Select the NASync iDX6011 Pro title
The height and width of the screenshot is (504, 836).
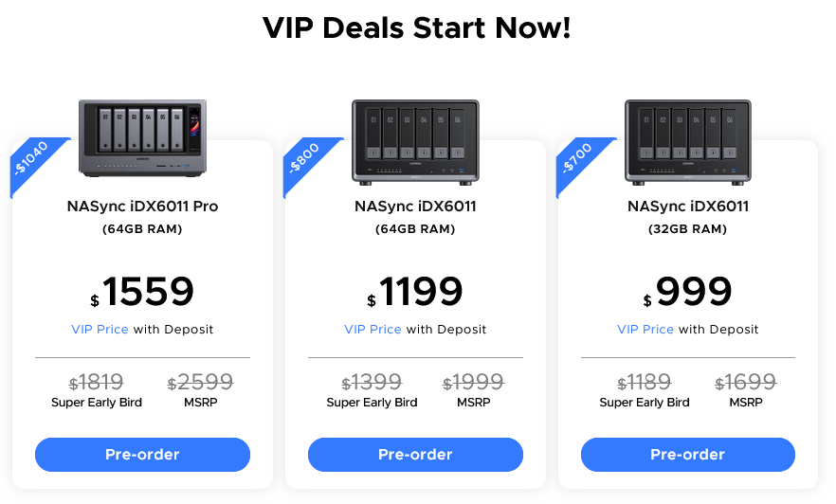tap(142, 207)
